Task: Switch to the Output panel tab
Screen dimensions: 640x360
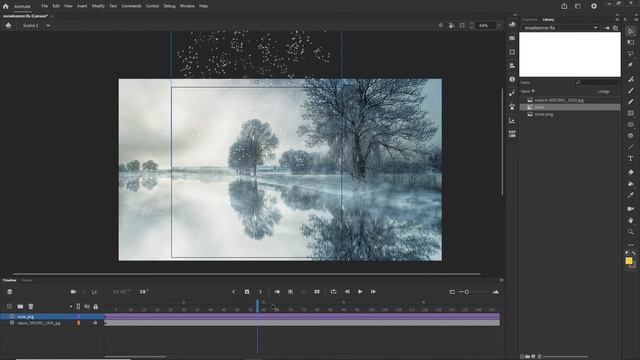Action: click(x=27, y=280)
